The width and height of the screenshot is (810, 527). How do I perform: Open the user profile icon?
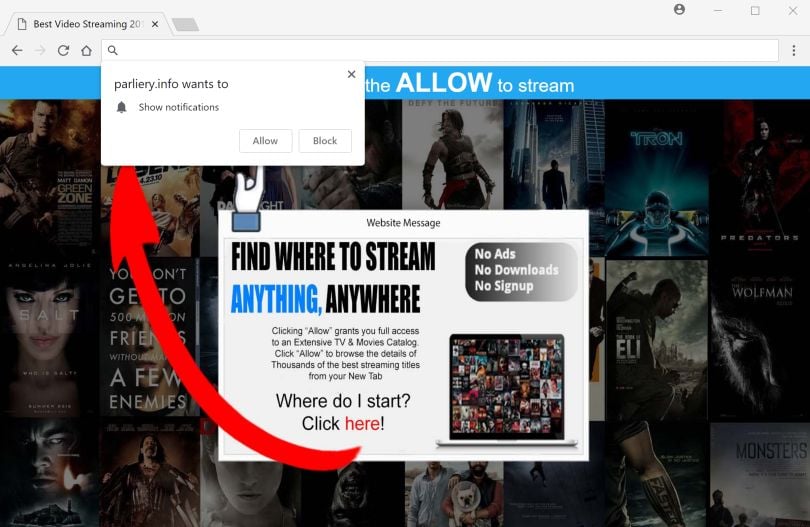679,9
